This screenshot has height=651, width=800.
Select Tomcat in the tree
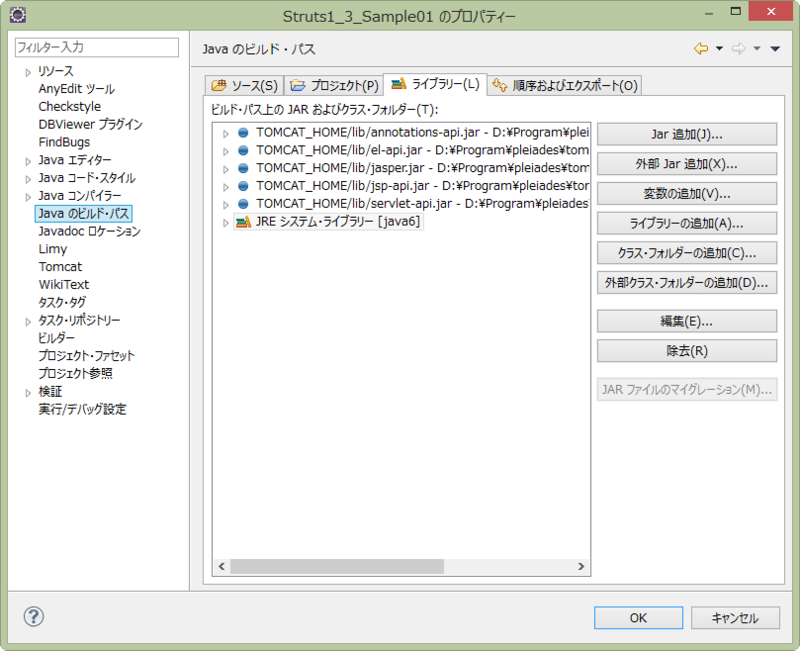(x=60, y=267)
